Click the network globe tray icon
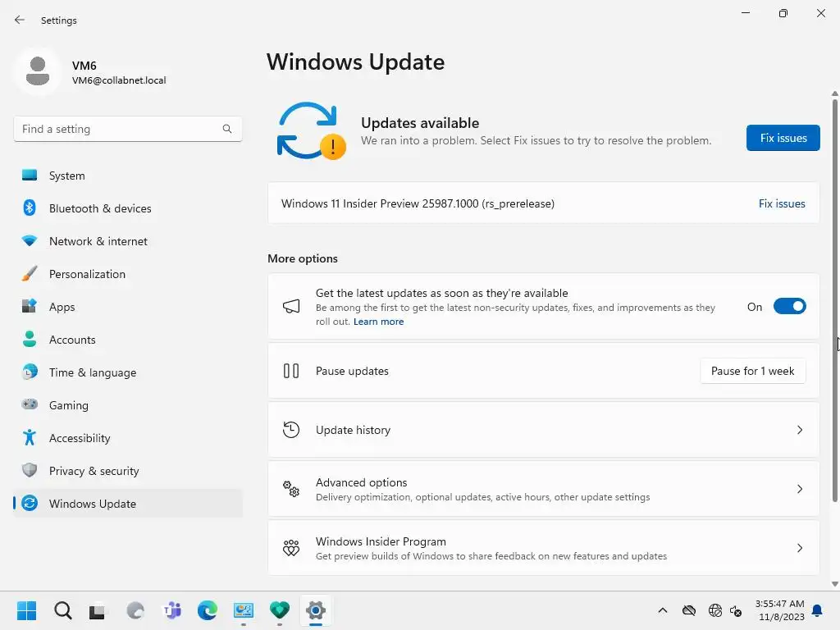Image resolution: width=840 pixels, height=630 pixels. coord(715,610)
